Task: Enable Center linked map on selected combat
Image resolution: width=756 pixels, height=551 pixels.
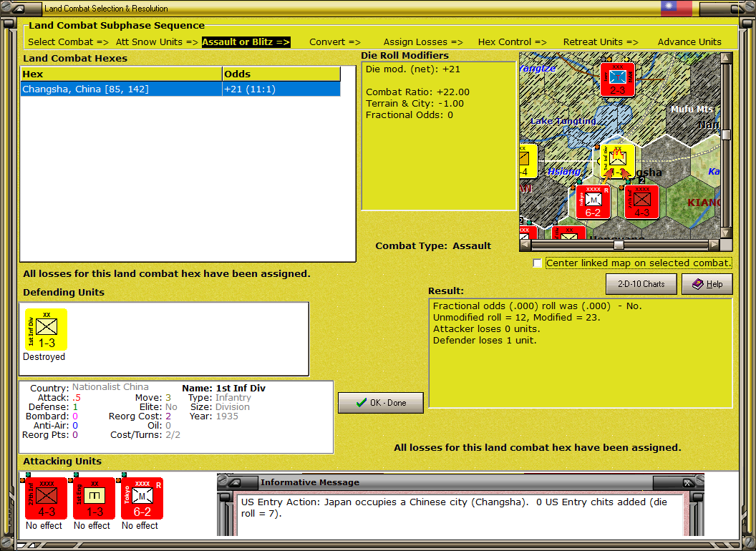Action: (x=537, y=263)
